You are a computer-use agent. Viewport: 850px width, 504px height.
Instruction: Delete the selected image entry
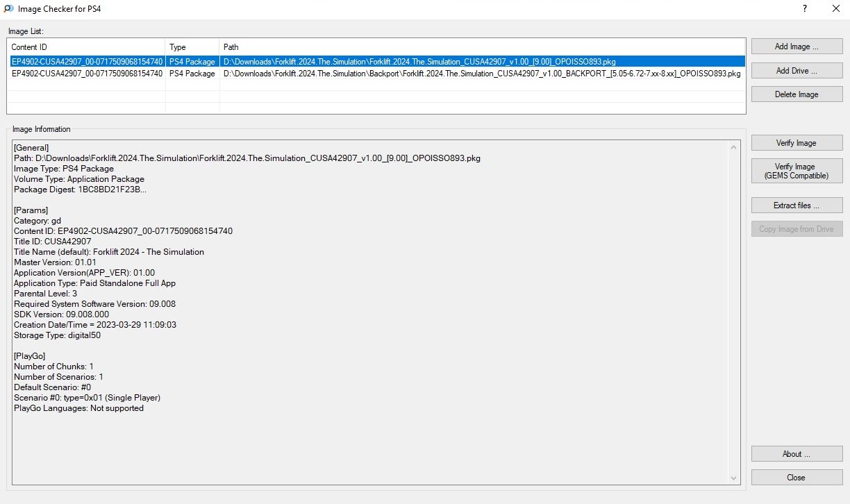(797, 94)
